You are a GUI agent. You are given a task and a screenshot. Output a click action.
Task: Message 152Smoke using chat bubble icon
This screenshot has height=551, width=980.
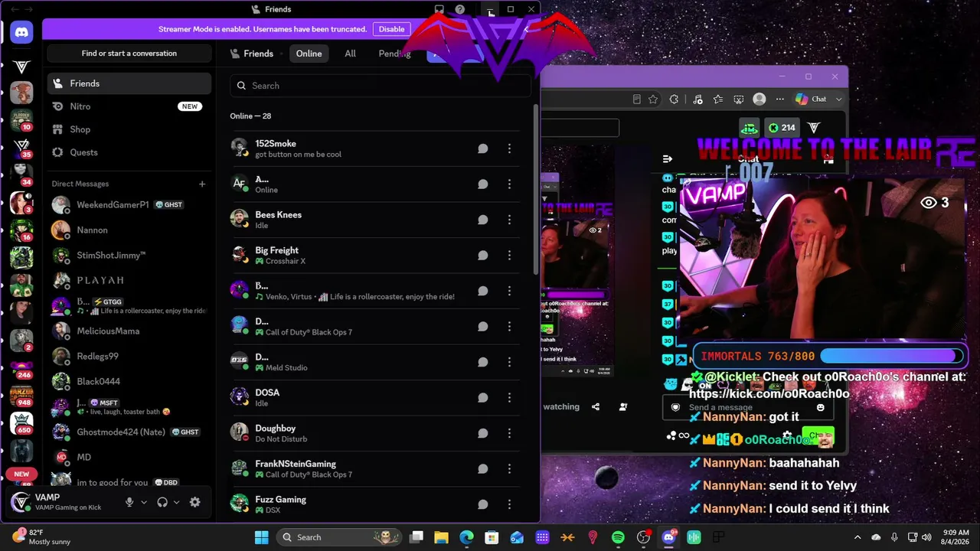483,148
